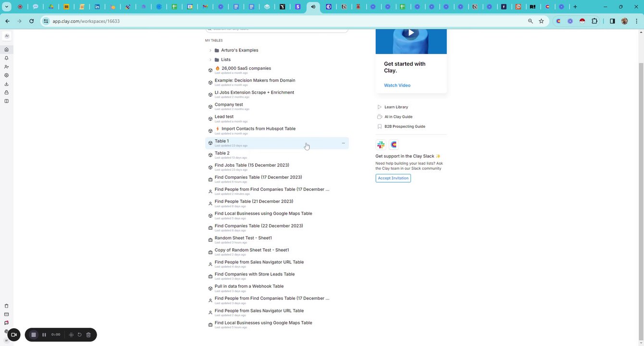644x346 pixels.
Task: Toggle the Chrome side panel
Action: [612, 21]
